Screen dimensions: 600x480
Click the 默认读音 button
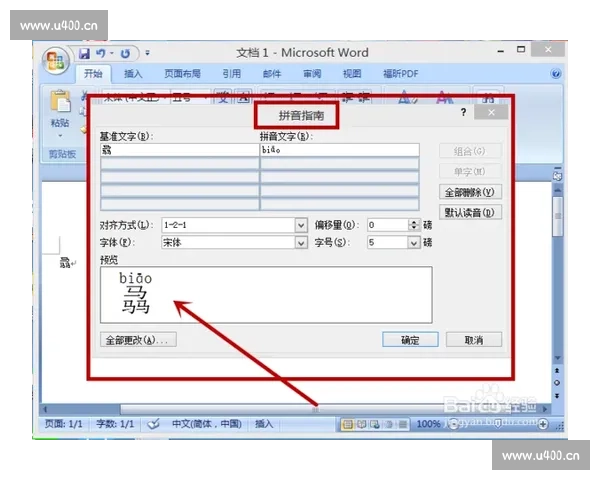[x=470, y=212]
